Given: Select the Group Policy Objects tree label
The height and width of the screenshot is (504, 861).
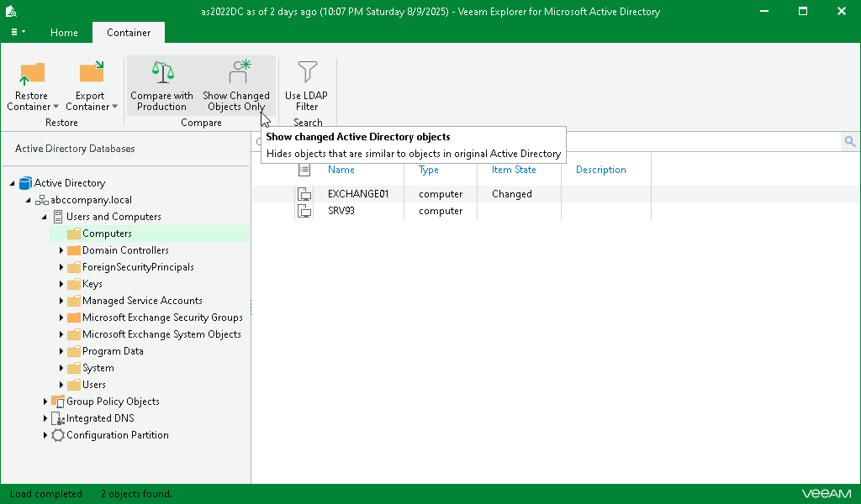Looking at the screenshot, I should pos(113,402).
